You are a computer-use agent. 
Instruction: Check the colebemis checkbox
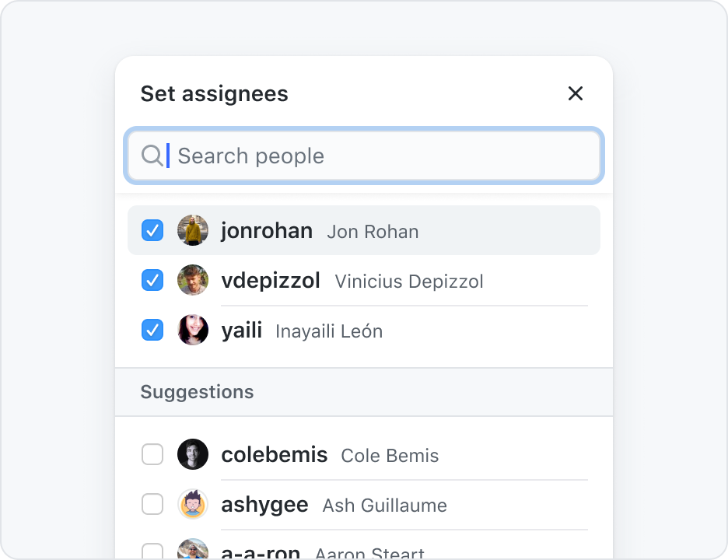click(x=152, y=454)
